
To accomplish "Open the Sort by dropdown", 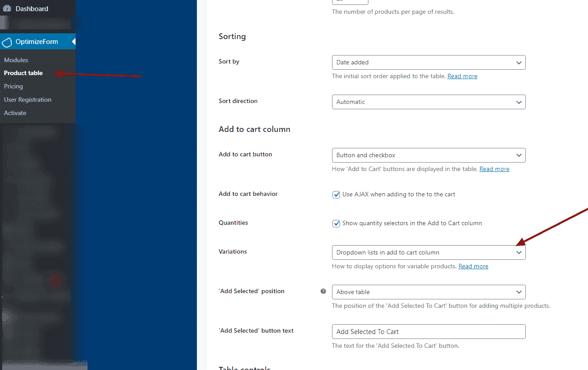I will click(x=428, y=63).
